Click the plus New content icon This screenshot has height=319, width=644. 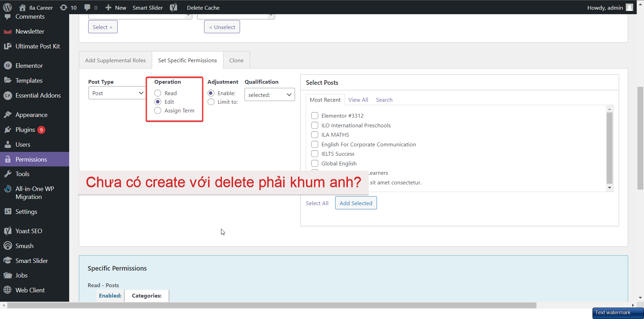pos(108,7)
